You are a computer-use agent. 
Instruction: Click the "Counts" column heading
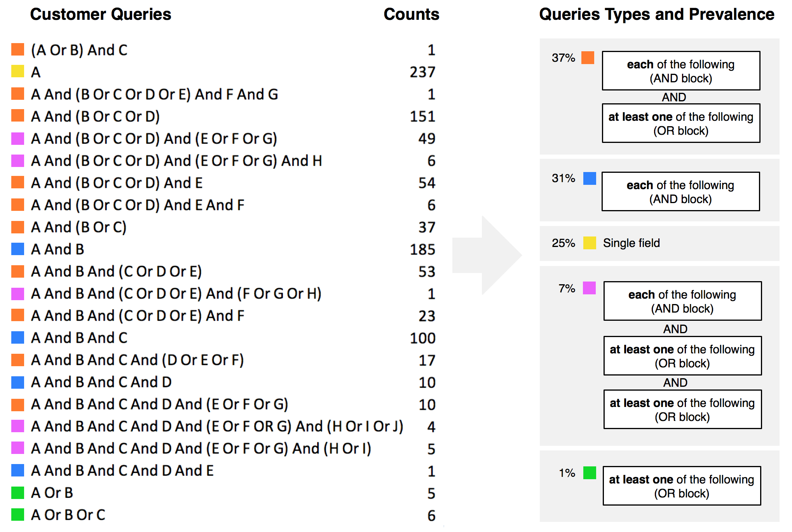tap(411, 14)
